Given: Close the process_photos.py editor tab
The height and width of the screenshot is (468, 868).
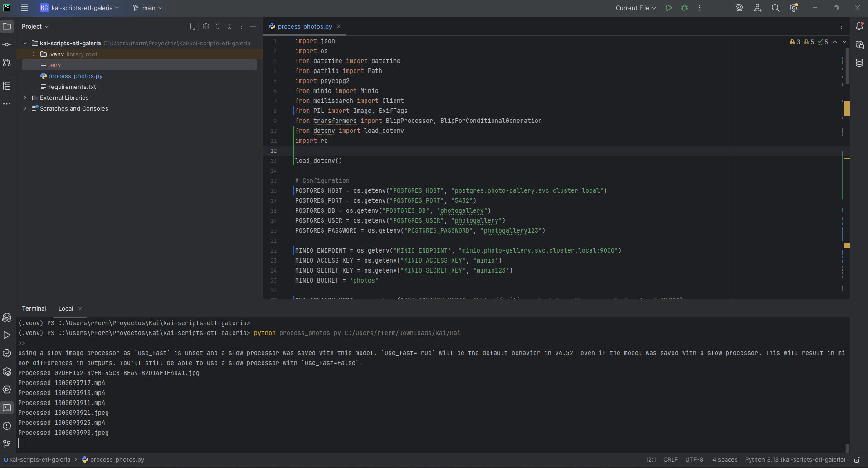Looking at the screenshot, I should pos(339,26).
